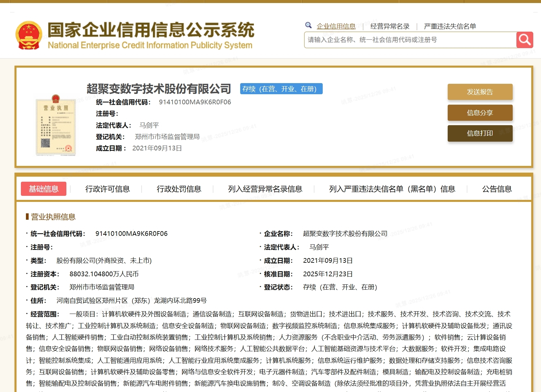Click the magnifier search icon in the search bar
Viewport: 541px width, 392px height.
524,40
